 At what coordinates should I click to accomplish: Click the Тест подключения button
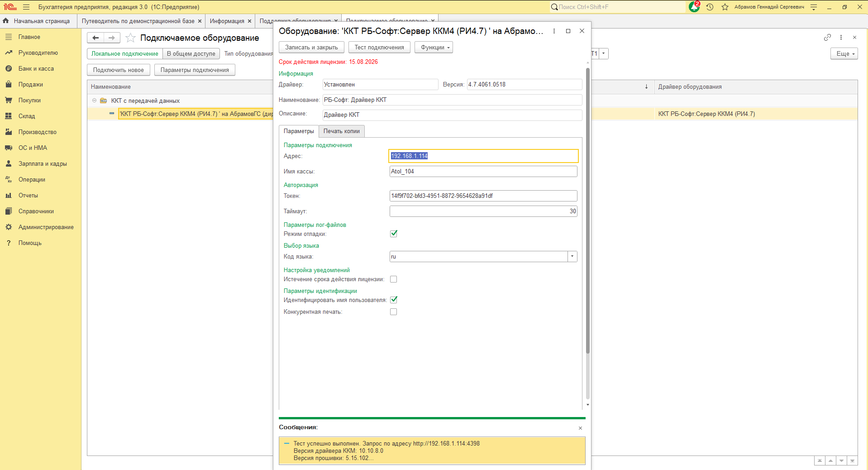coord(379,48)
